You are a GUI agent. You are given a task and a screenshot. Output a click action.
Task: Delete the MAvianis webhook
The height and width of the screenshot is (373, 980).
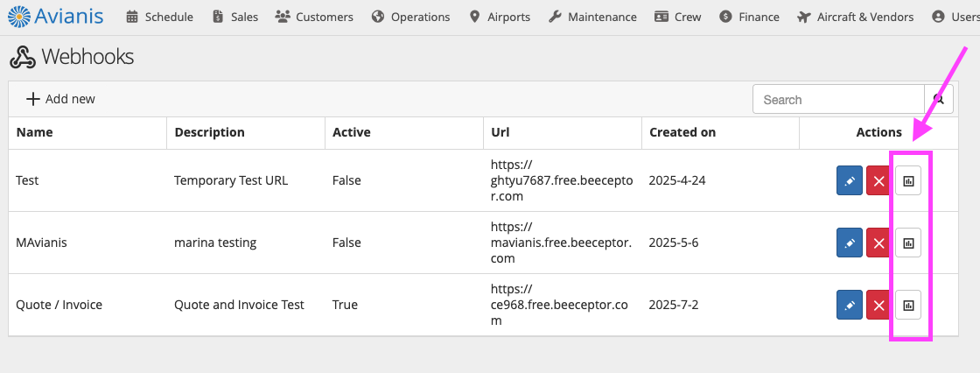[x=878, y=243]
